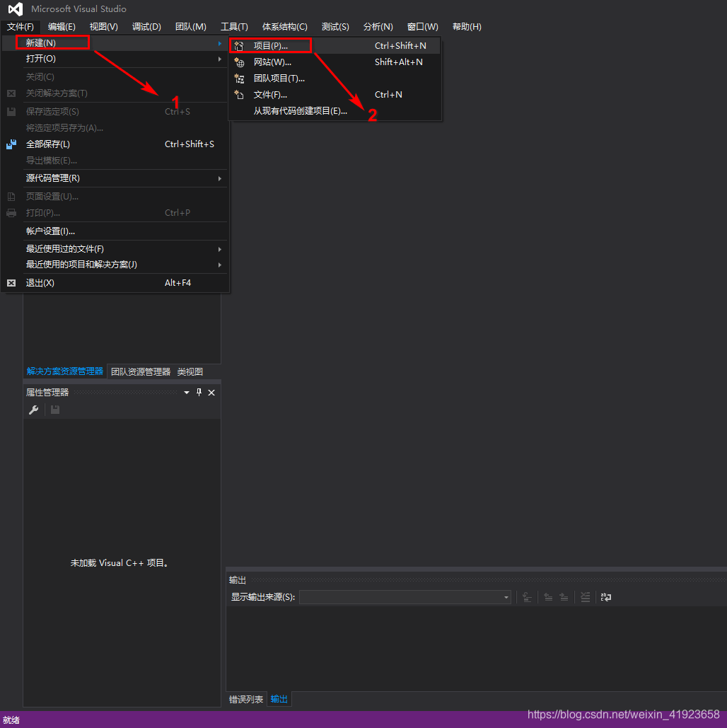
Task: Pin the 属性管理器 panel with pushpin icon
Action: [x=199, y=393]
